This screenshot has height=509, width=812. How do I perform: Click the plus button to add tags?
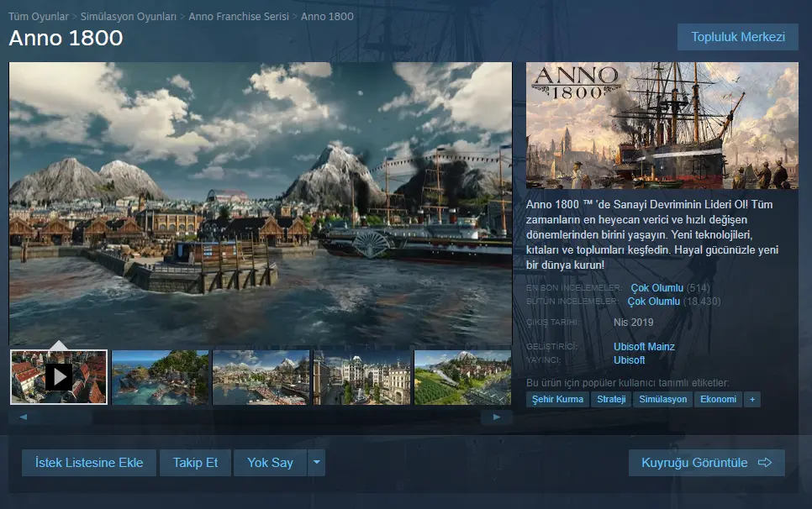(752, 399)
